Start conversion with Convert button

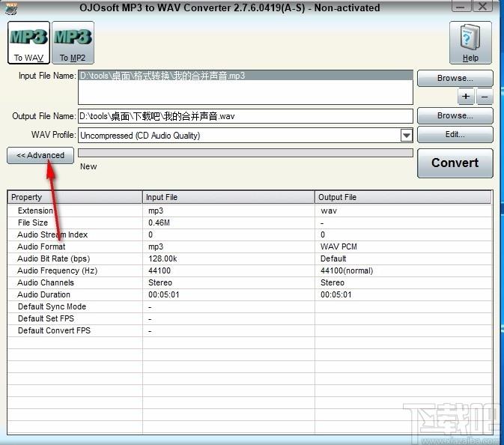click(x=455, y=163)
